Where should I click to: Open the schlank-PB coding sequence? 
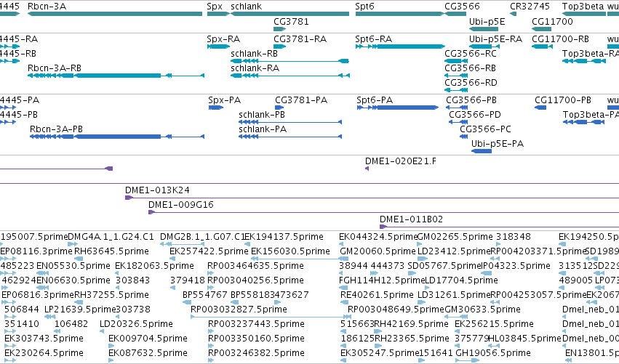point(290,122)
